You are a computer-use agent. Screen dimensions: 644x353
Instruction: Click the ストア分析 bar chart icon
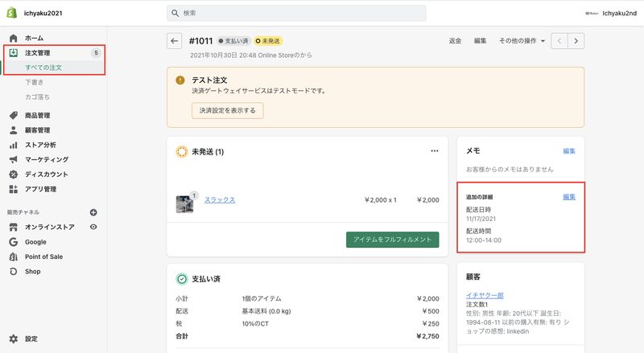point(13,145)
